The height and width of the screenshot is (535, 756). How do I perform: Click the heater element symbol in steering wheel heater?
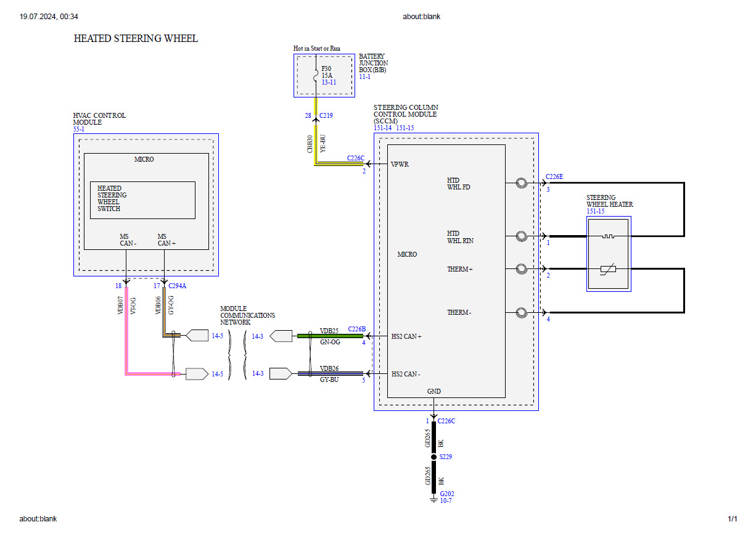pos(609,236)
